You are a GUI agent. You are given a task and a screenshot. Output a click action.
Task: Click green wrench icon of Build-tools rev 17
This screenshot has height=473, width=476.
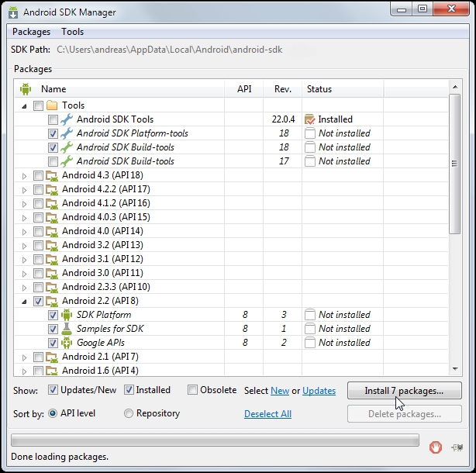(67, 161)
